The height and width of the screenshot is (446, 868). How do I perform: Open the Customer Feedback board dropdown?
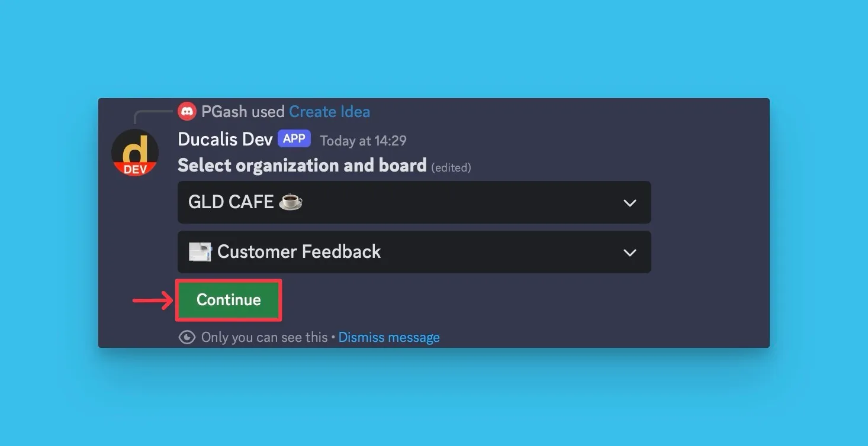pyautogui.click(x=414, y=252)
